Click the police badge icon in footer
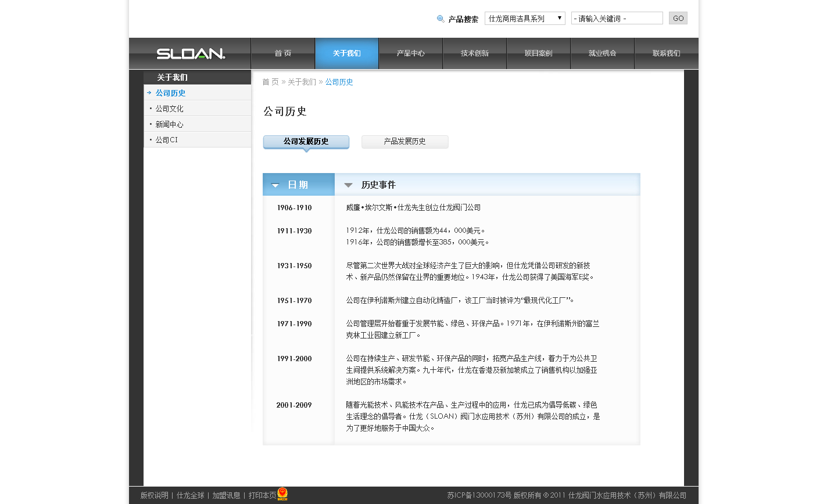 [x=282, y=494]
